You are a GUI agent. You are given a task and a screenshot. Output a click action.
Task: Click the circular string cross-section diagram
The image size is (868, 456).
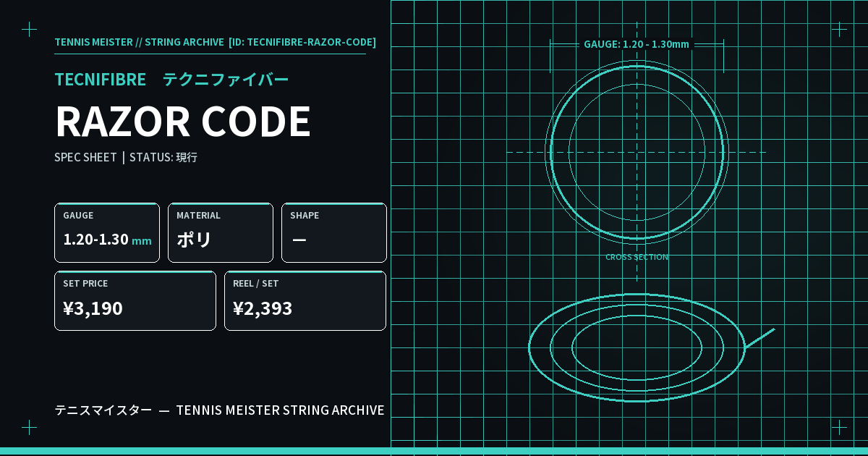pos(637,152)
